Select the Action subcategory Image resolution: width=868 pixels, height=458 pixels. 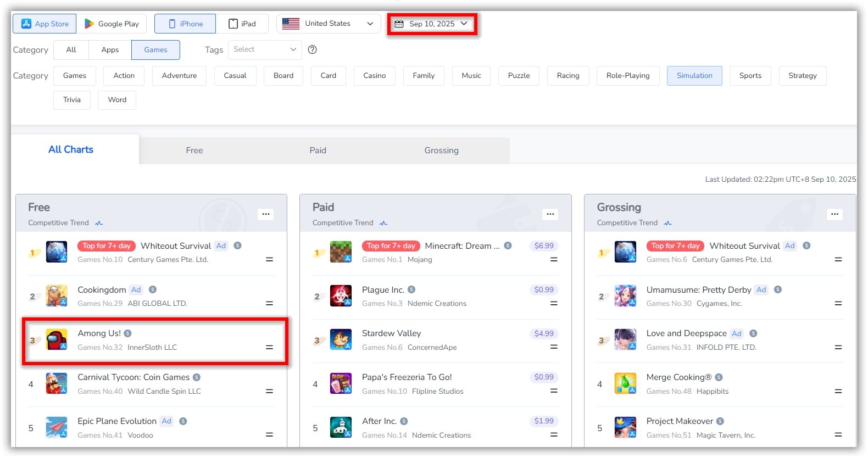124,76
